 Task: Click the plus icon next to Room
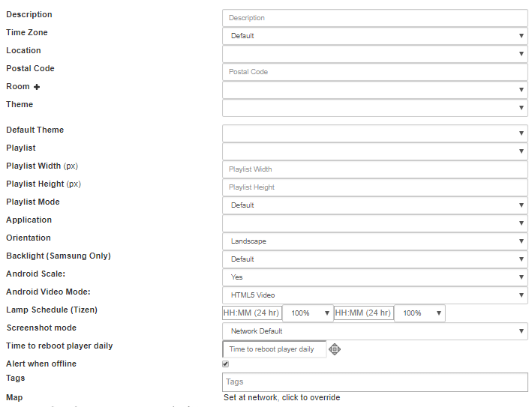click(37, 87)
